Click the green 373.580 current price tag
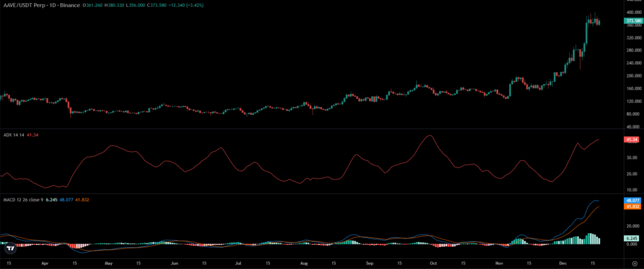This screenshot has height=269, width=644. click(x=633, y=21)
